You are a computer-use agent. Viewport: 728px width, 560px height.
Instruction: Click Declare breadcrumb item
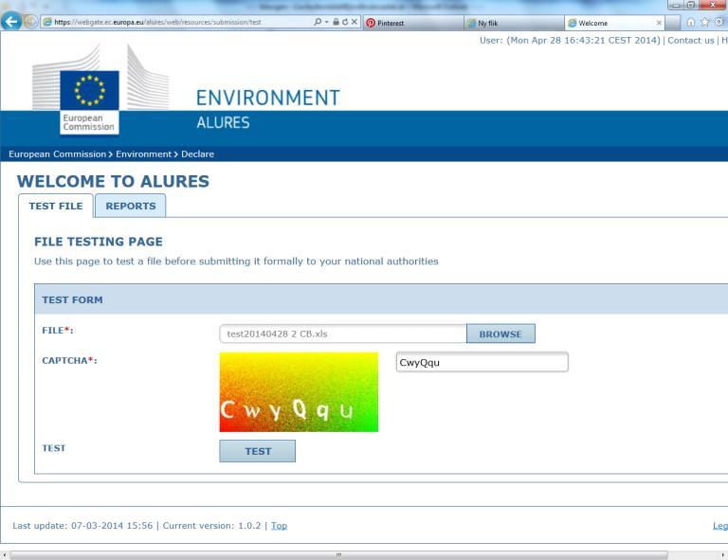click(197, 154)
